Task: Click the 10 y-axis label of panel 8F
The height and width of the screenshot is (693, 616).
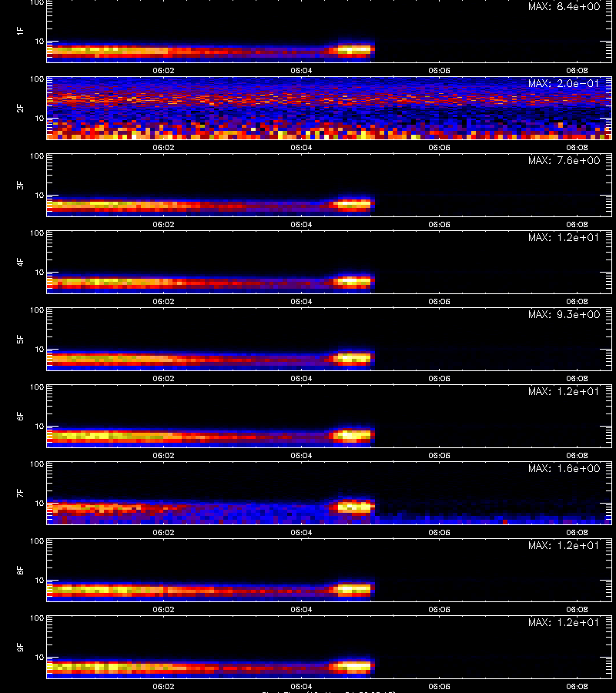Action: coord(39,581)
